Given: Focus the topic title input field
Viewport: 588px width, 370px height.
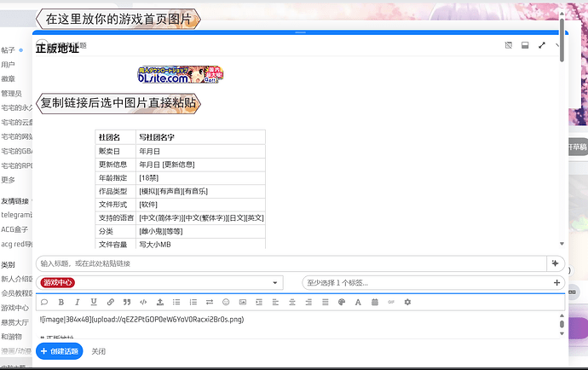Looking at the screenshot, I should [x=291, y=263].
